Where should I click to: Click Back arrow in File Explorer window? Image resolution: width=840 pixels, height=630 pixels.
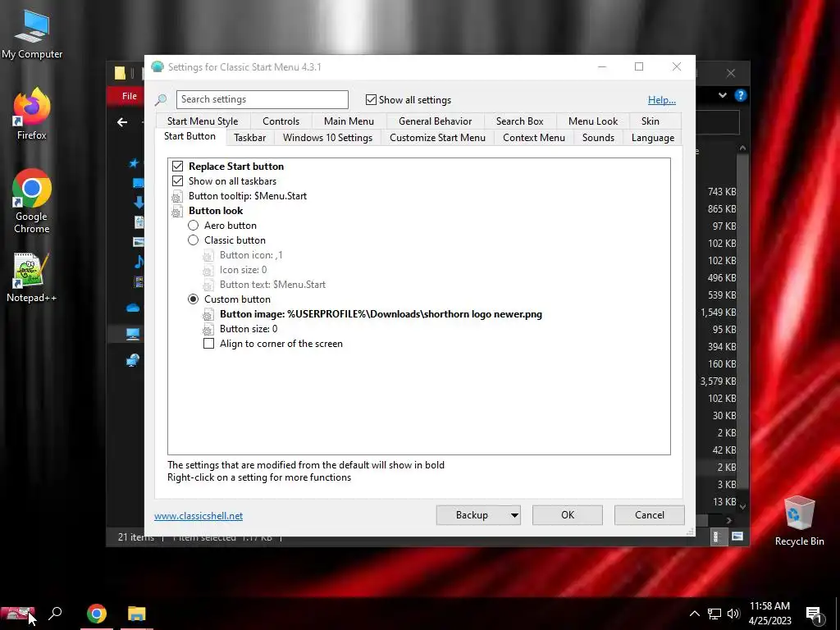click(x=122, y=122)
